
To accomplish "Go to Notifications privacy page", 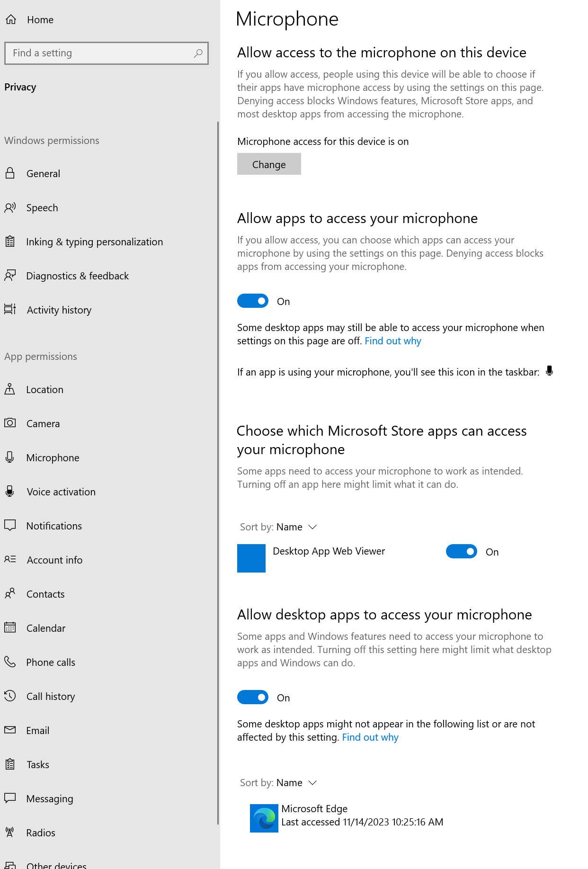I will [x=54, y=526].
